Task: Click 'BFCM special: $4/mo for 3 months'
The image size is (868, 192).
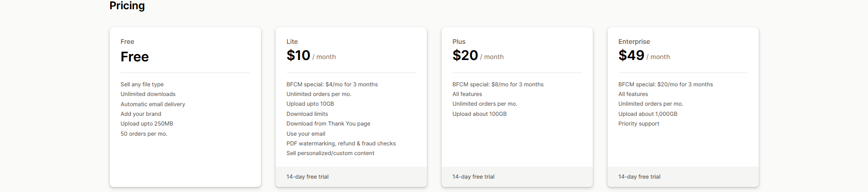Action: [332, 84]
